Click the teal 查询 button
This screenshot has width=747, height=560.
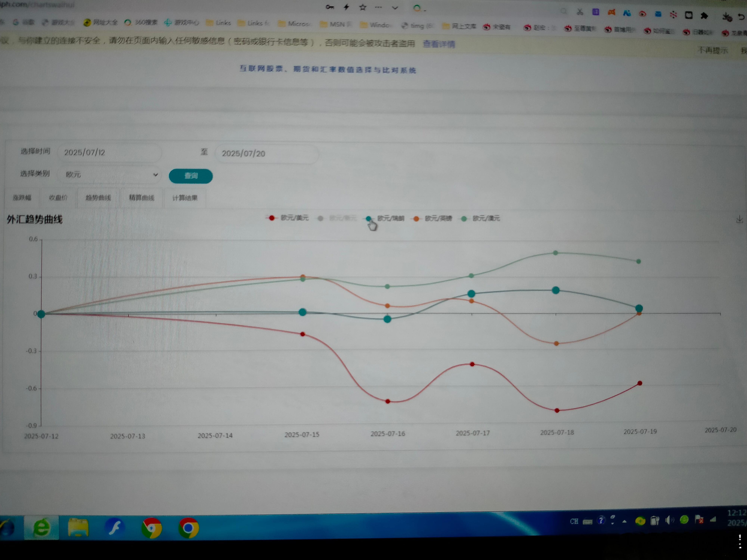tap(191, 176)
